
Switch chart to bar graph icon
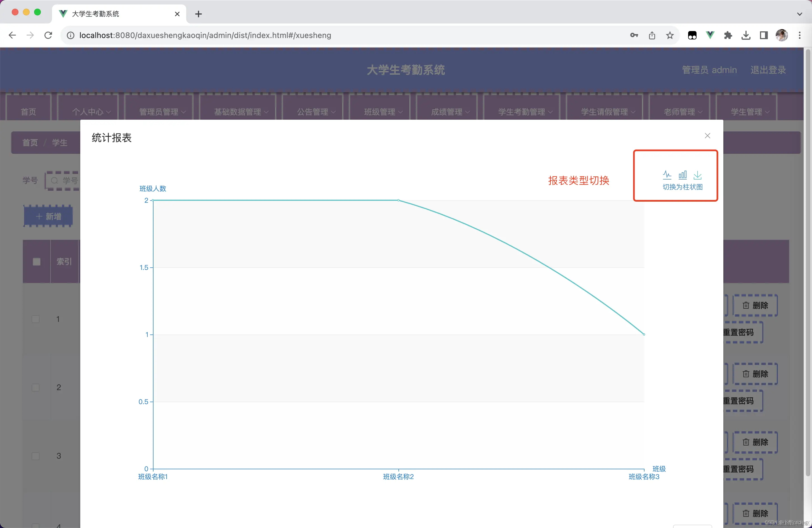tap(682, 175)
